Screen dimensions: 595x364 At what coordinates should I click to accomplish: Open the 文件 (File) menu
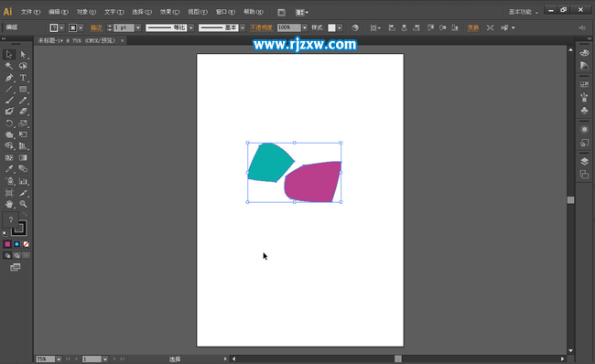pyautogui.click(x=30, y=12)
